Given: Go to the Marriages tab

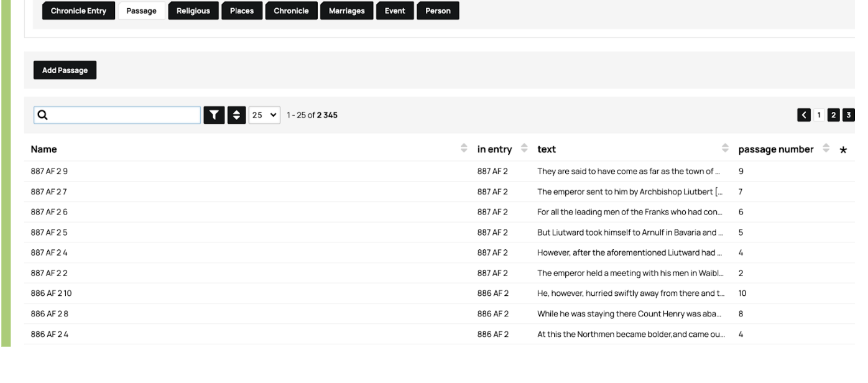Looking at the screenshot, I should tap(346, 11).
